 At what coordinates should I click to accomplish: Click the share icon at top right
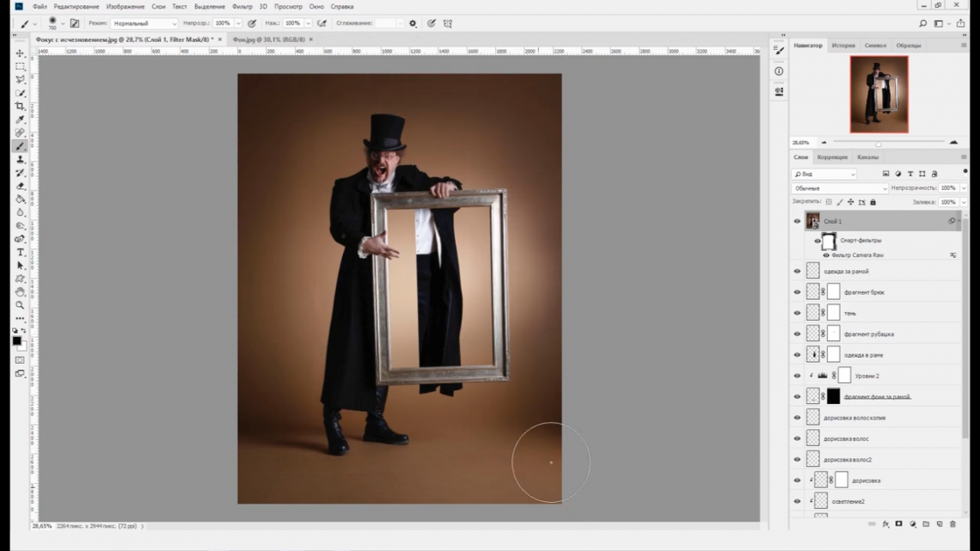960,23
